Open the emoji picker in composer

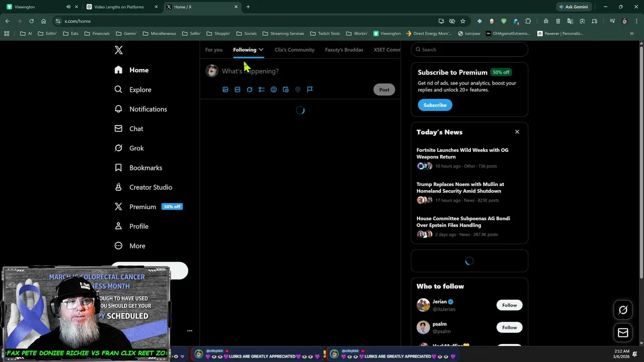coord(274,89)
